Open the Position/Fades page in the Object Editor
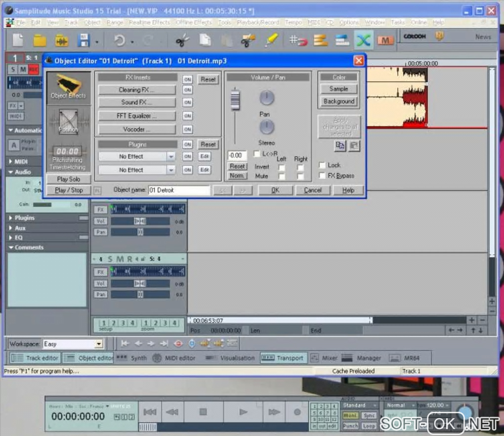 (x=69, y=122)
